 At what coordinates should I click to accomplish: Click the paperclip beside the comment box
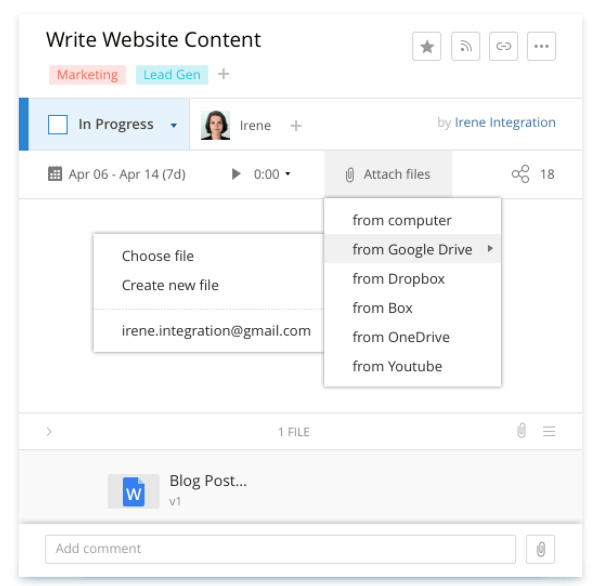tap(540, 549)
